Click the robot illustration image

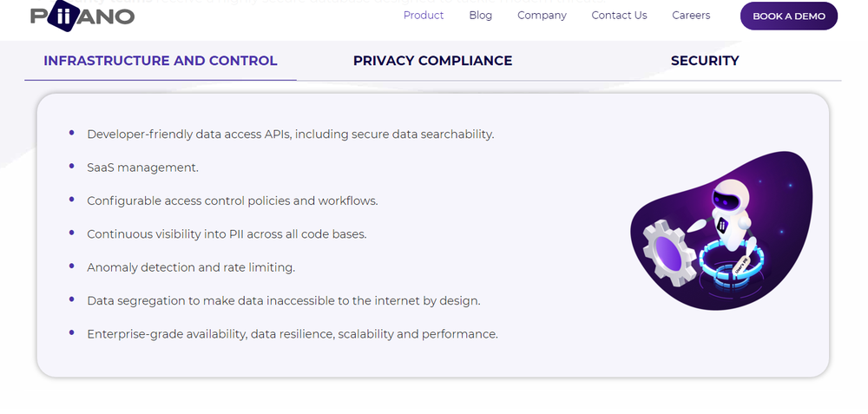(x=722, y=231)
